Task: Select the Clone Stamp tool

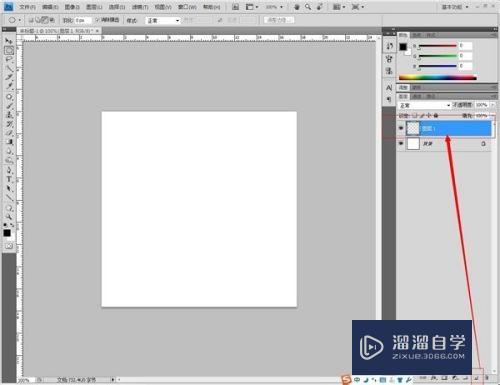Action: click(9, 115)
